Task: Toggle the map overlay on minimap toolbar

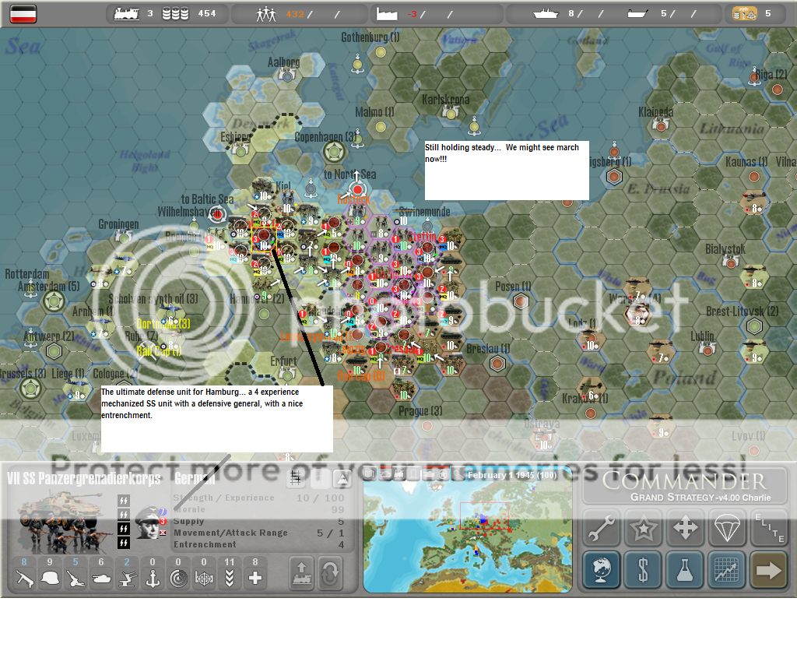Action: click(370, 474)
